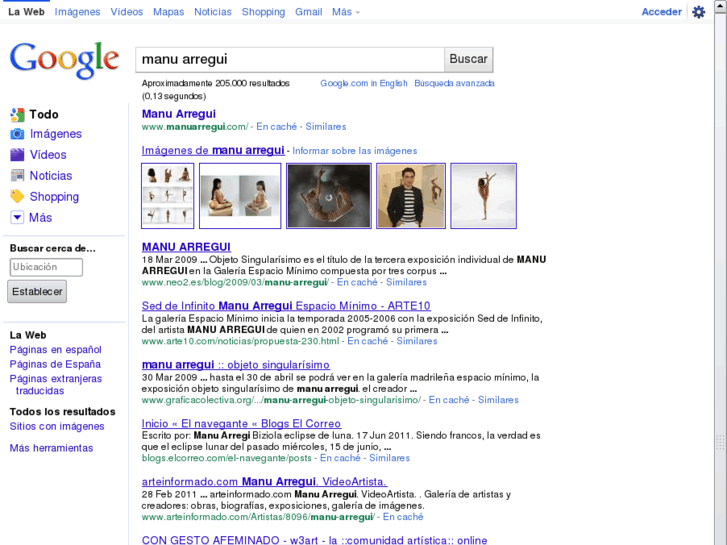Open the thumbnail of two seated figures
This screenshot has height=545, width=727.
coord(240,196)
